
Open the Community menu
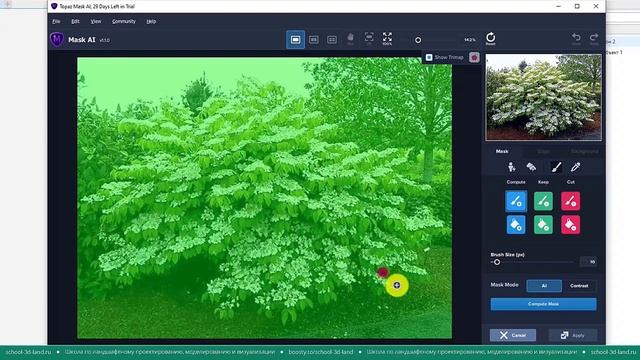coord(124,21)
